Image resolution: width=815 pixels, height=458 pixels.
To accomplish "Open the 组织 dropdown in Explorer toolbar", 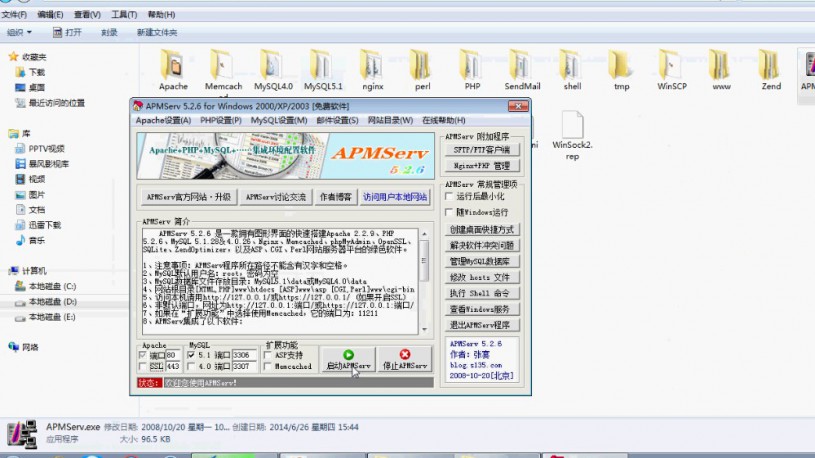I will [x=19, y=32].
